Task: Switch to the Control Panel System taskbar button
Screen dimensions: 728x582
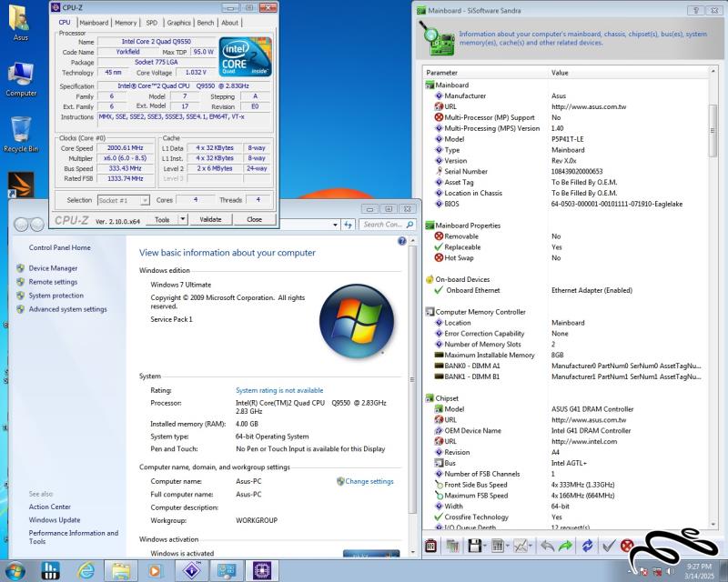Action: pos(227,570)
